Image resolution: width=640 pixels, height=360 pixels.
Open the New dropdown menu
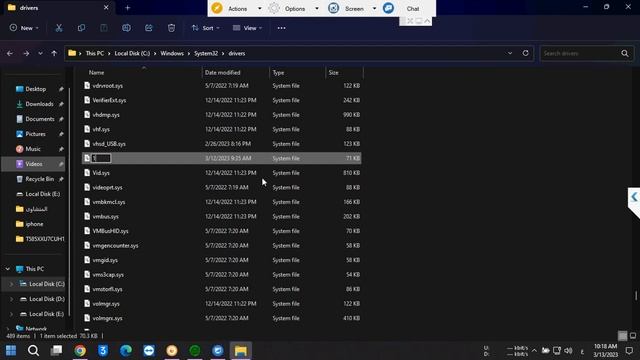pos(24,28)
